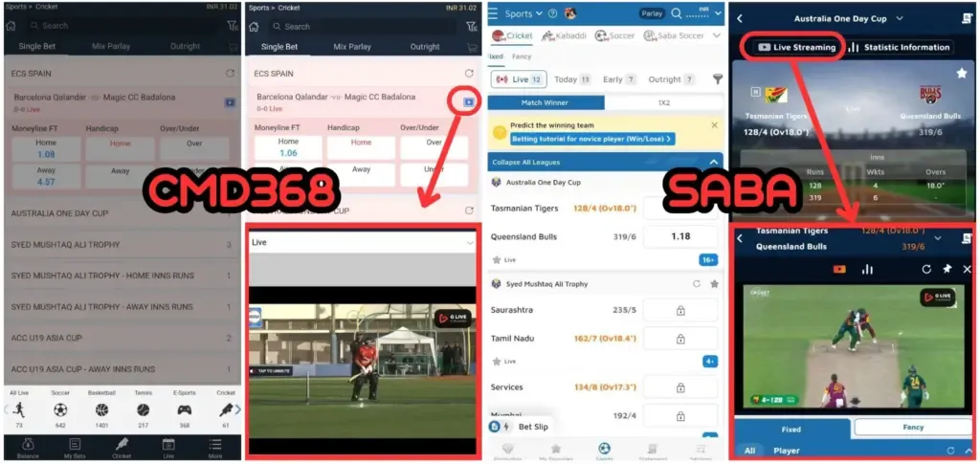This screenshot has height=464, width=980.
Task: Tap stream play icon beside odds 1.06 match
Action: 468,101
